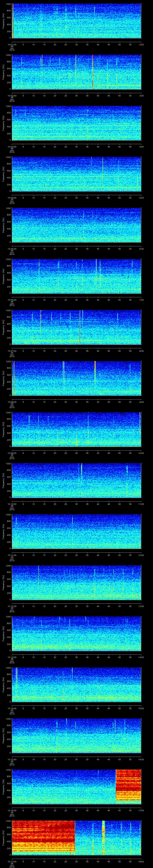Select the 10:05:00 start time label
This screenshot has height=868, width=153.
12,249
